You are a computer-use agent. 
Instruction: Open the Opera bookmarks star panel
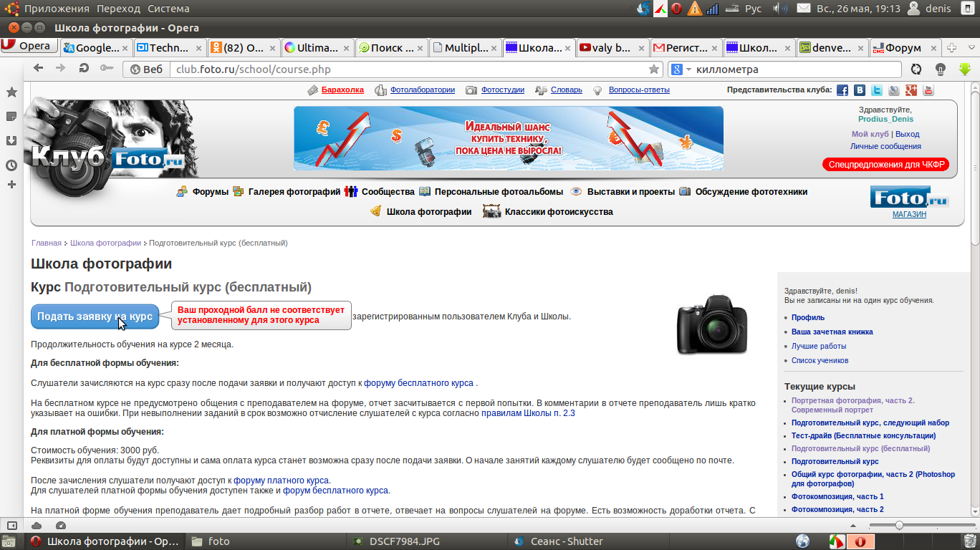pyautogui.click(x=11, y=92)
